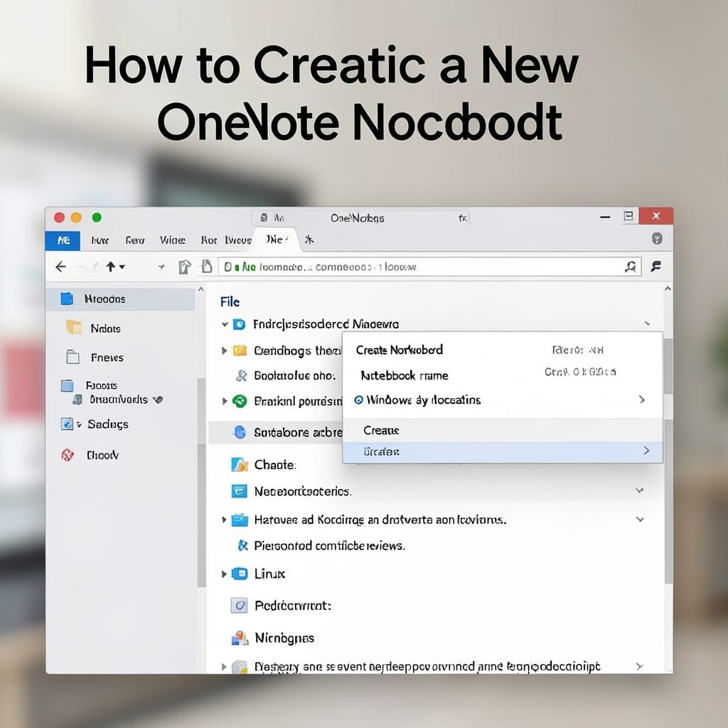The image size is (728, 728).
Task: Open the Ivveus menu tab
Action: (x=238, y=240)
